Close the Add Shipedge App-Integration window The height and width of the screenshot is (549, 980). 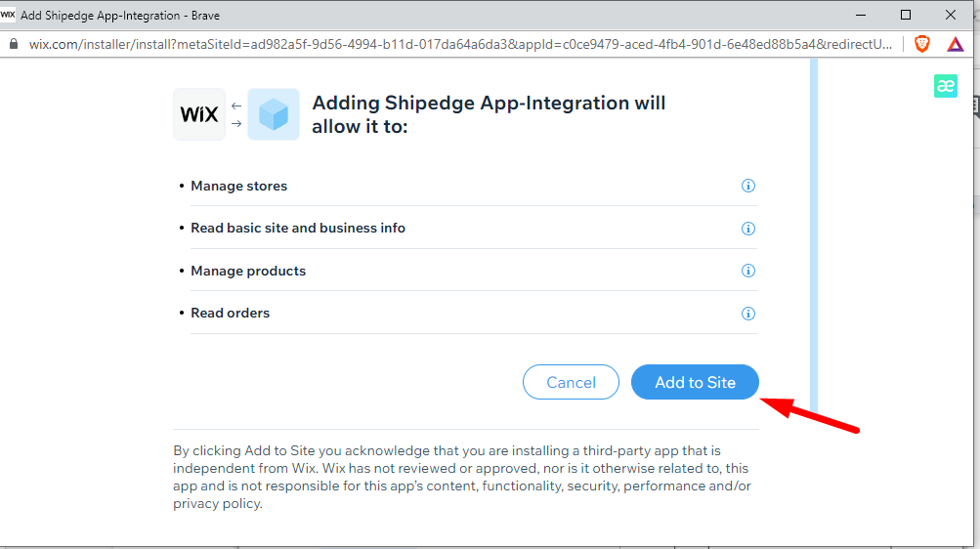coord(951,15)
